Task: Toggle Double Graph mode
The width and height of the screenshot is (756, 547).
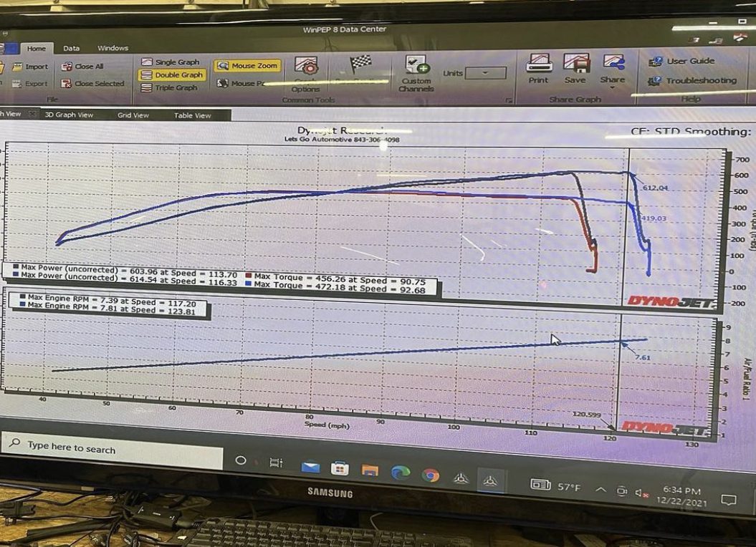Action: pos(173,74)
